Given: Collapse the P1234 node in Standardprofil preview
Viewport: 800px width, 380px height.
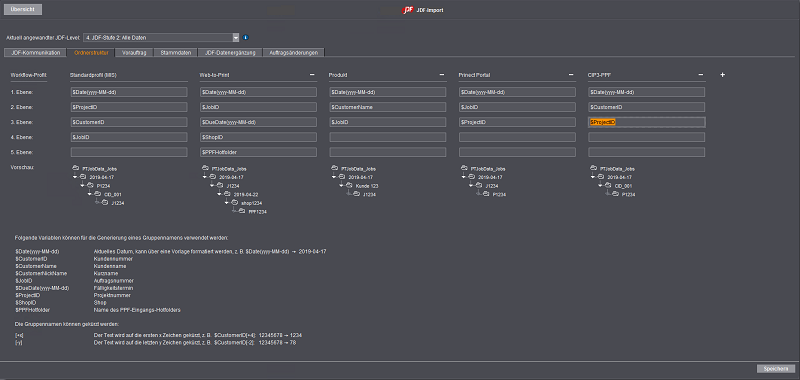Looking at the screenshot, I should (x=82, y=186).
